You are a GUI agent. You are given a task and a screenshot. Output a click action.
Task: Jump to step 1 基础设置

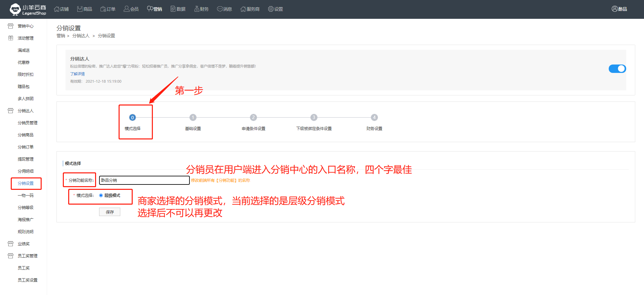point(193,118)
